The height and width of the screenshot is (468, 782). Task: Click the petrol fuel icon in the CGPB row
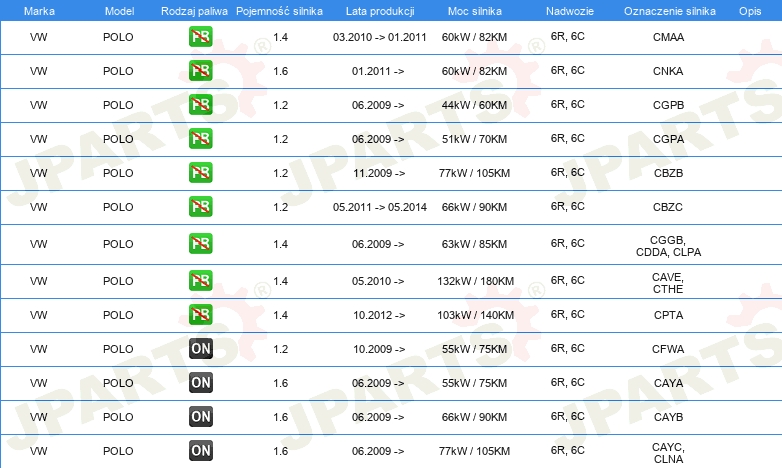click(x=200, y=104)
